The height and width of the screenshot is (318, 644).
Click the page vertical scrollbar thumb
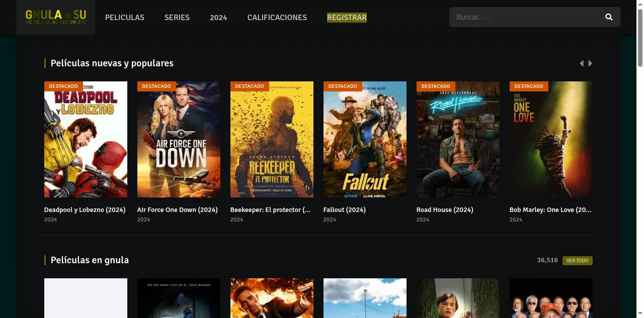coord(640,38)
